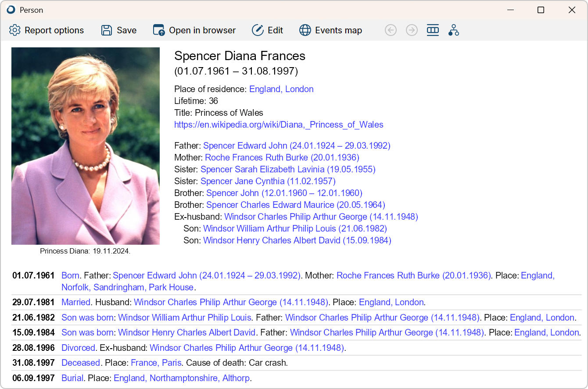Open Report options gear icon

[15, 30]
